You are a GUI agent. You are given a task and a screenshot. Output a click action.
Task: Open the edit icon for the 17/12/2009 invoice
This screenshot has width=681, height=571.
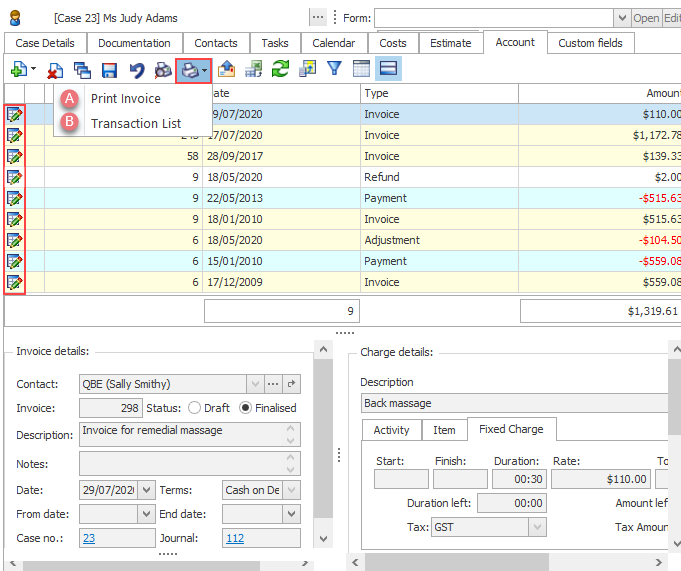tap(15, 282)
